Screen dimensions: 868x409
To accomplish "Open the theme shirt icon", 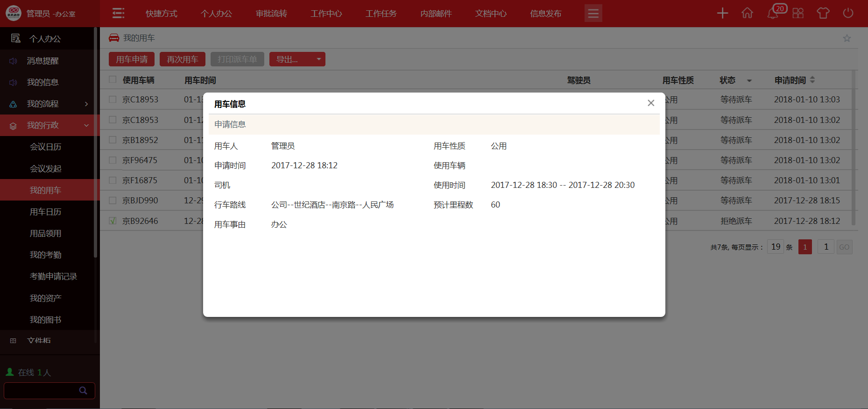I will click(x=823, y=14).
